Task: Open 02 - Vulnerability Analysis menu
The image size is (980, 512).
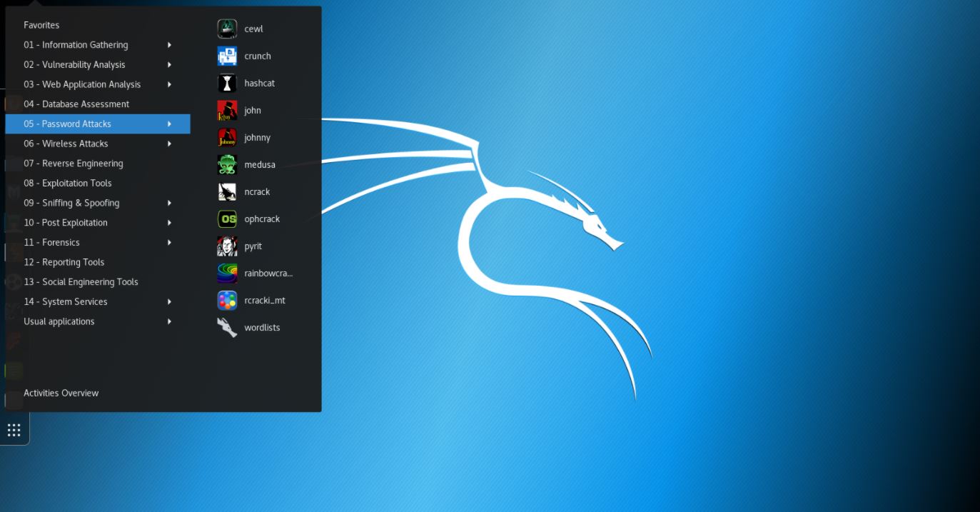Action: 98,65
